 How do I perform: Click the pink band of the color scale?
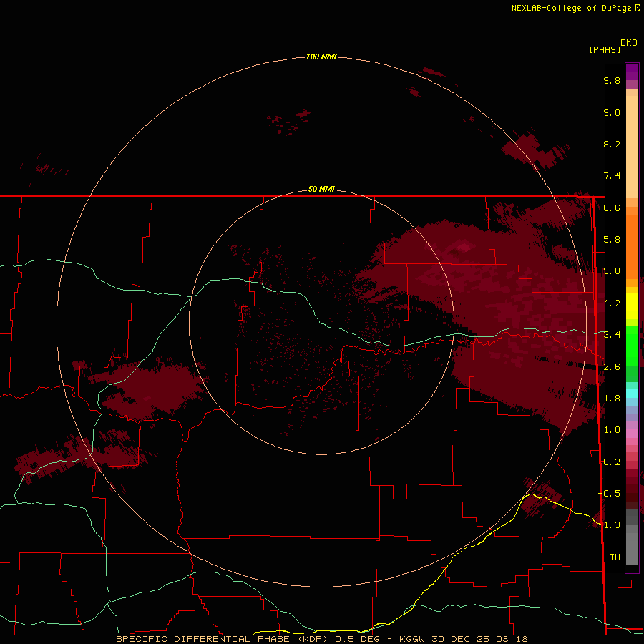tap(632, 434)
